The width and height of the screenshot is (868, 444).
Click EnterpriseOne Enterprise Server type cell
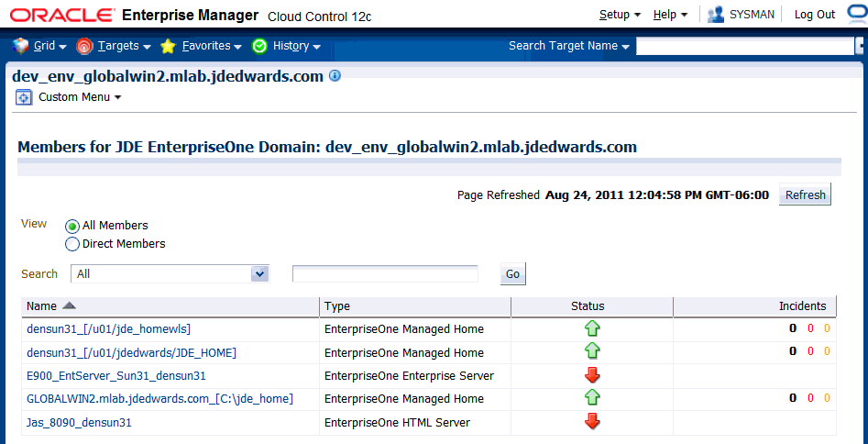(409, 376)
